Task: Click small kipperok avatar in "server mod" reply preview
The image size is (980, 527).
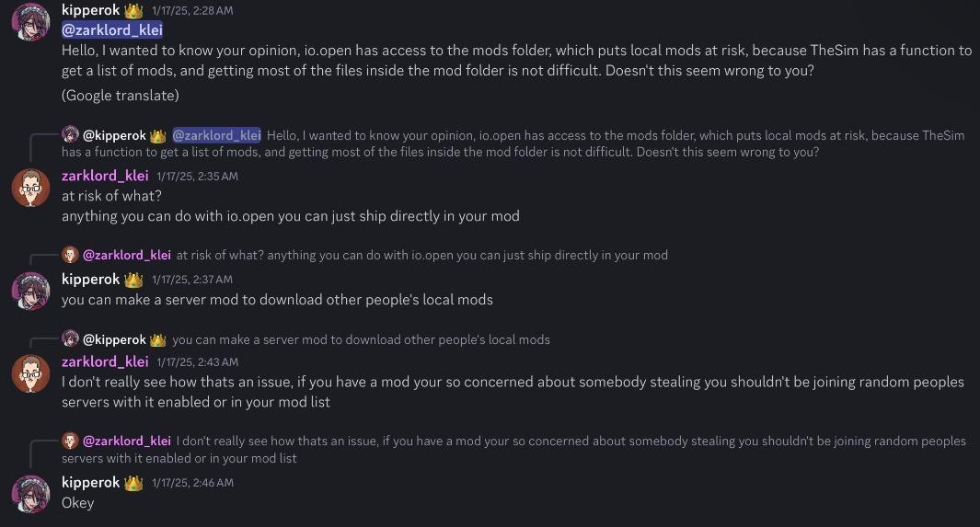Action: pyautogui.click(x=70, y=339)
